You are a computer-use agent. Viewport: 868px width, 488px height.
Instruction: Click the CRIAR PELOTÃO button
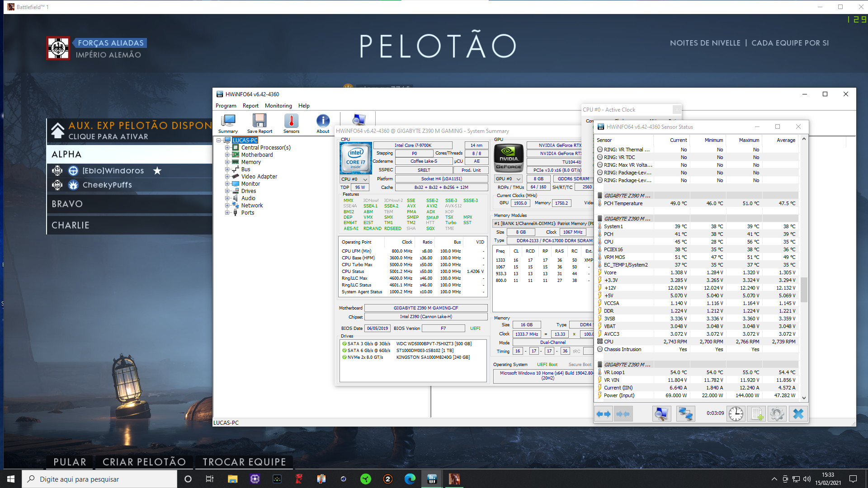coord(144,462)
